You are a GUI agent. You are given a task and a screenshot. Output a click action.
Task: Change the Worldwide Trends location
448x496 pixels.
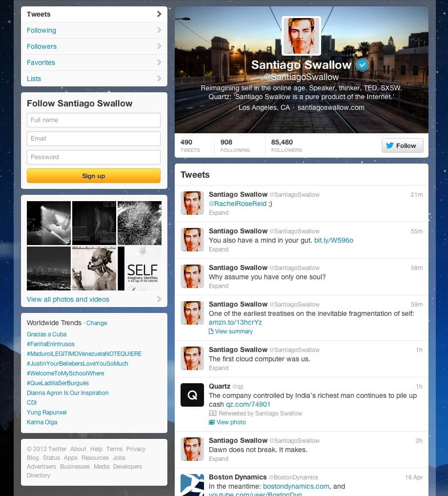97,323
